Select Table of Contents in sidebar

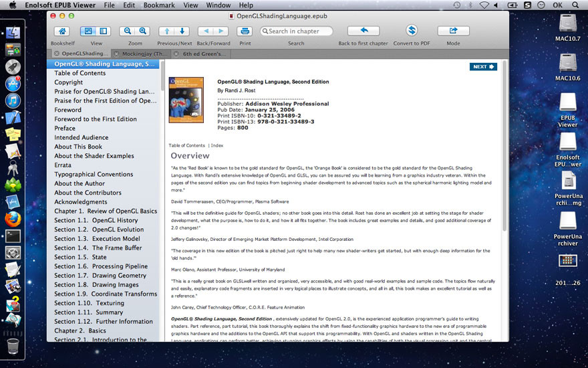click(103, 73)
